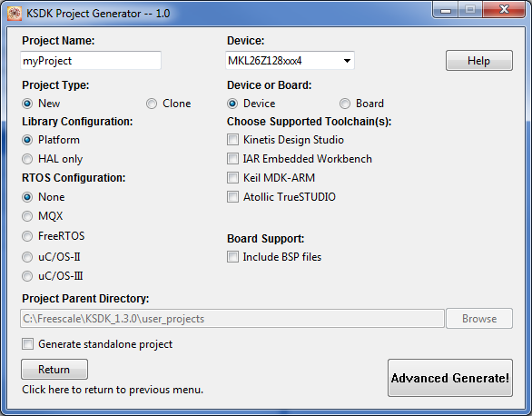Click the Project Parent Directory path field
The image size is (532, 416).
click(232, 318)
